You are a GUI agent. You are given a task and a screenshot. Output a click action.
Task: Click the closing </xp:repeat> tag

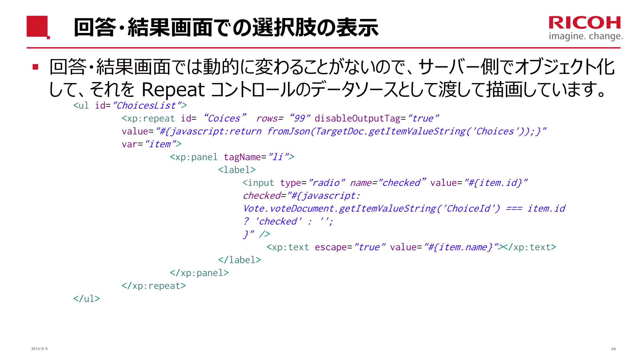point(154,286)
